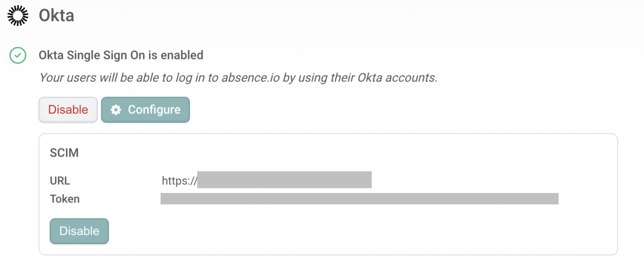
Task: Click the gear icon inside Configure button
Action: point(116,110)
